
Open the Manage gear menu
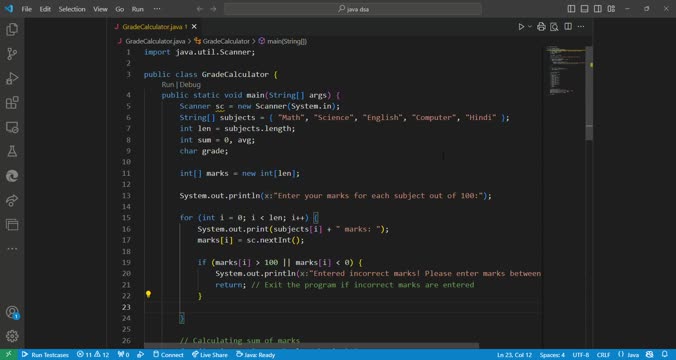click(12, 336)
